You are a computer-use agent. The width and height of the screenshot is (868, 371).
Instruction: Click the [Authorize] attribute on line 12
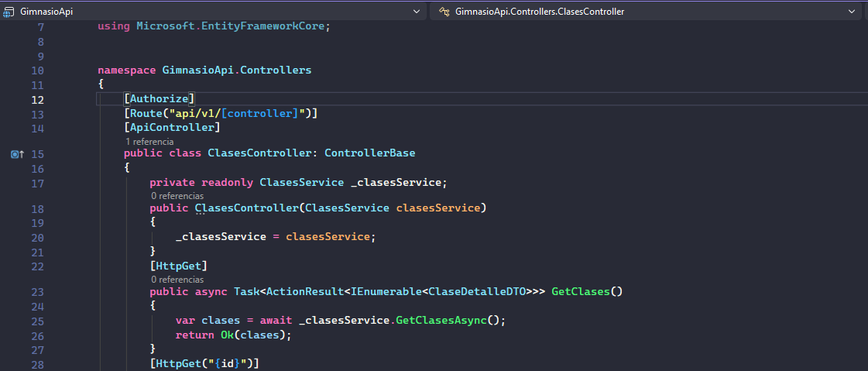point(160,99)
